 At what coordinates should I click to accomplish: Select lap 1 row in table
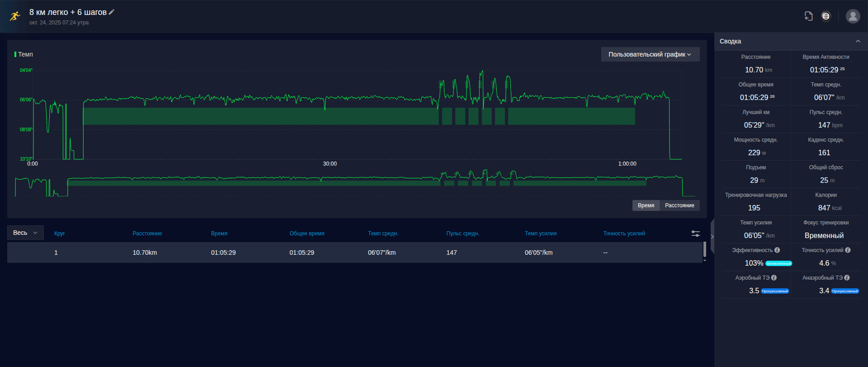click(355, 253)
